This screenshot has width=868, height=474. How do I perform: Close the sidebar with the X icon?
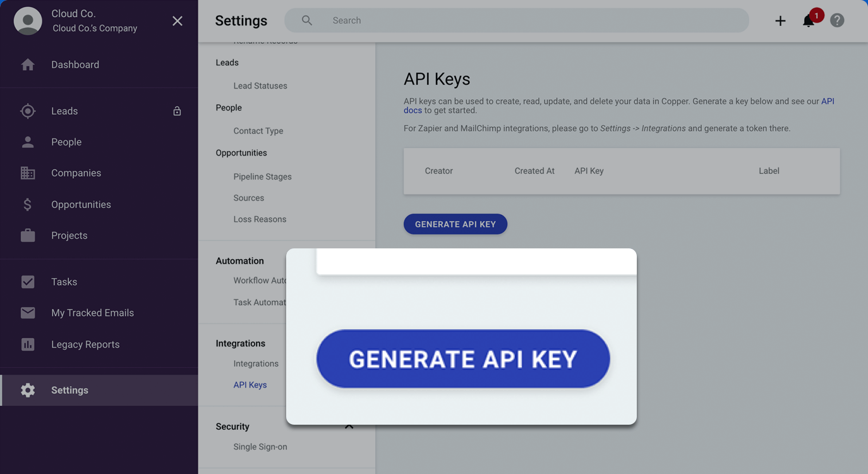[x=178, y=21]
